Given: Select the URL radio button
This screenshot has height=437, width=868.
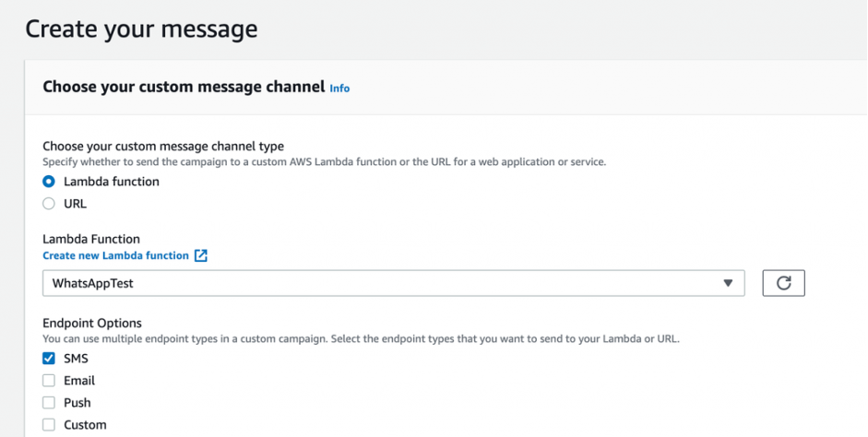Looking at the screenshot, I should (x=49, y=204).
